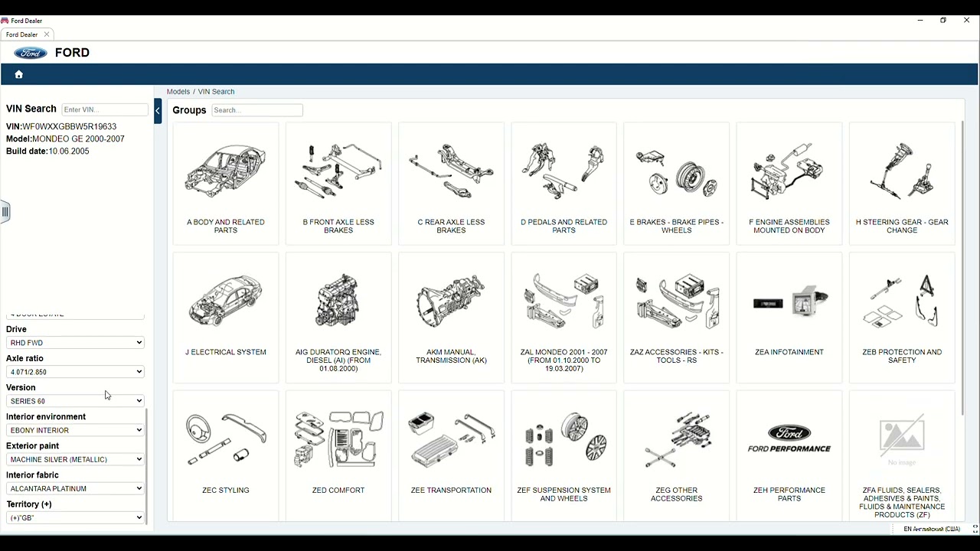Go to home via house icon
The height and width of the screenshot is (551, 980).
coord(19,74)
